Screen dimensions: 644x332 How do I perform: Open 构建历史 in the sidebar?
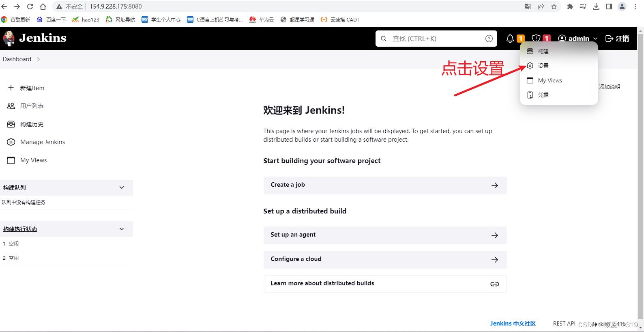(32, 124)
